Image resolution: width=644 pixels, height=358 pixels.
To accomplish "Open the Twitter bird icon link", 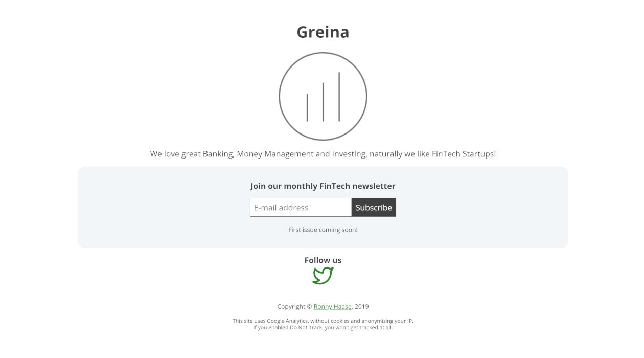I will pyautogui.click(x=323, y=276).
